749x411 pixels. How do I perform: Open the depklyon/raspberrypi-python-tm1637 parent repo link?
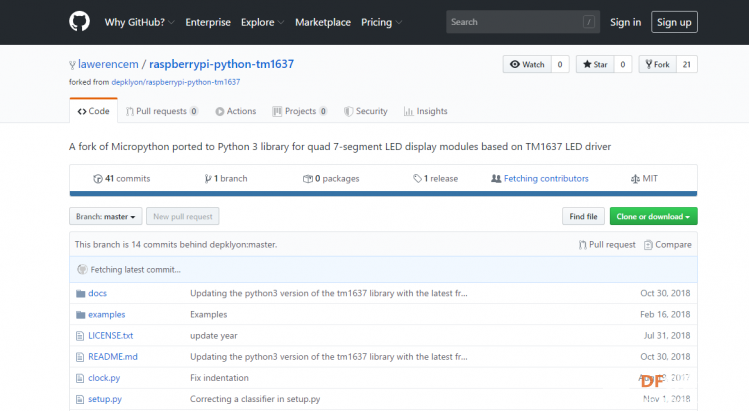point(176,82)
